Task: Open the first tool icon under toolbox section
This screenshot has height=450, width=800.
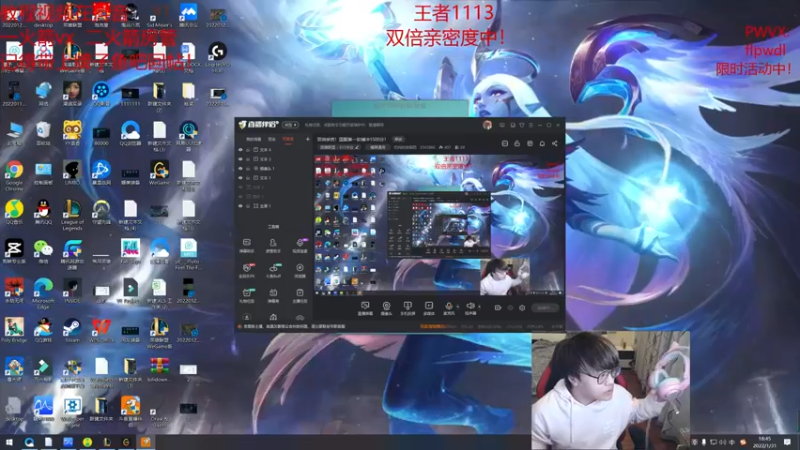Action: click(x=246, y=245)
